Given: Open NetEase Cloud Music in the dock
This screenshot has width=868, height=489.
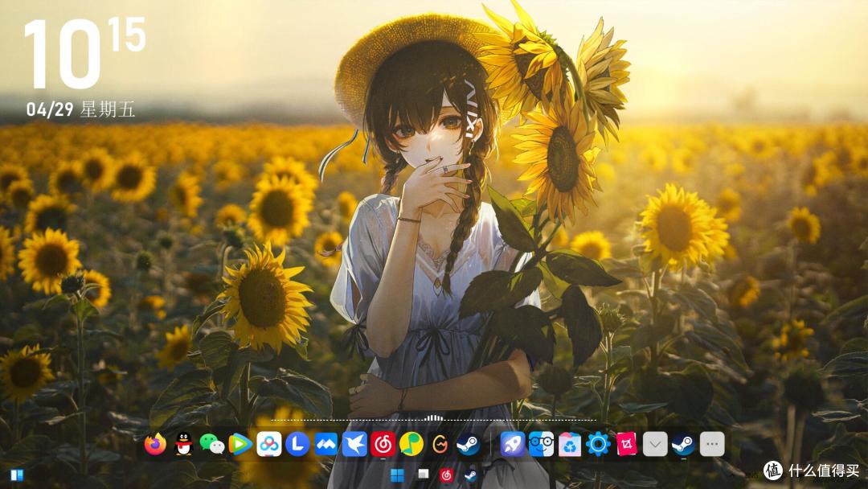Looking at the screenshot, I should pos(383,444).
